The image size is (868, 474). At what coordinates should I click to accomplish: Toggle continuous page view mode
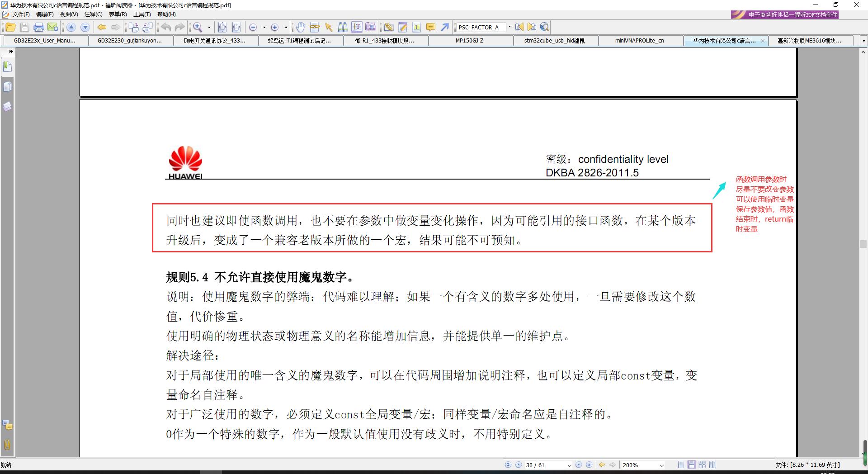[691, 465]
